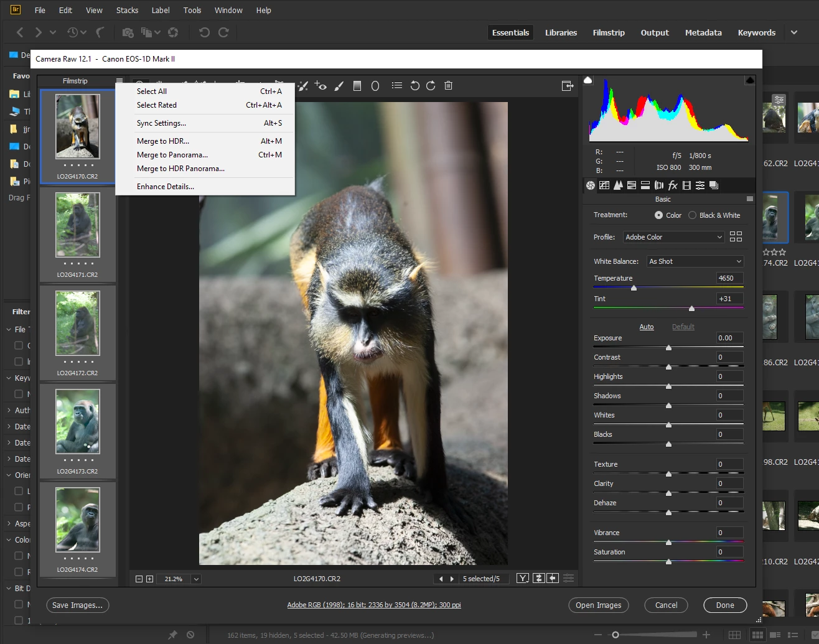Toggle the highlight clipping warning in histogram
This screenshot has width=819, height=644.
(x=749, y=80)
